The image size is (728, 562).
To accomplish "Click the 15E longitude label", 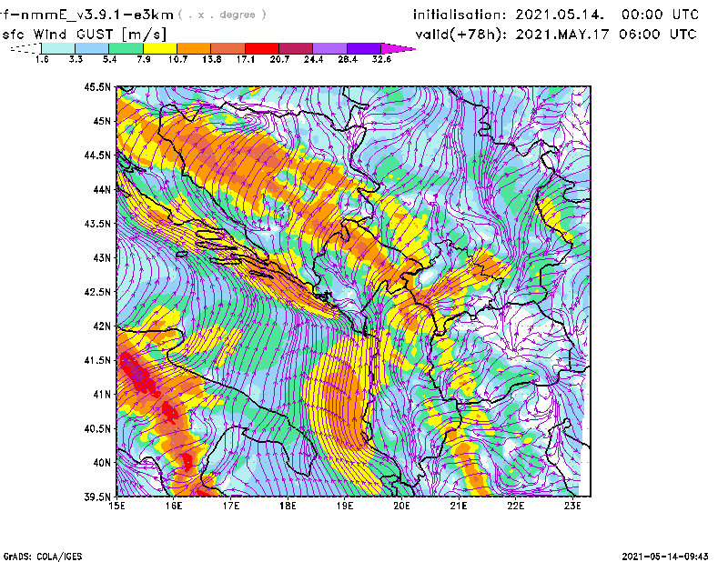I will click(116, 506).
